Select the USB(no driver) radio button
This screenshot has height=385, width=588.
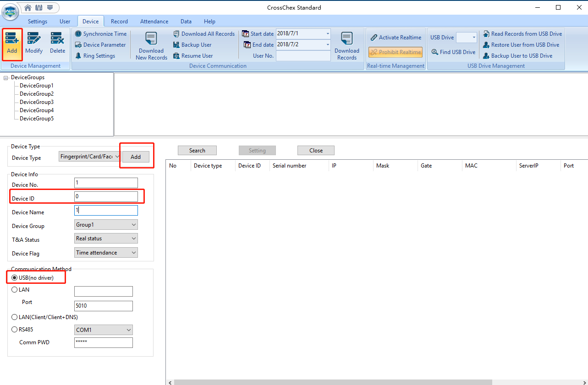coord(15,278)
